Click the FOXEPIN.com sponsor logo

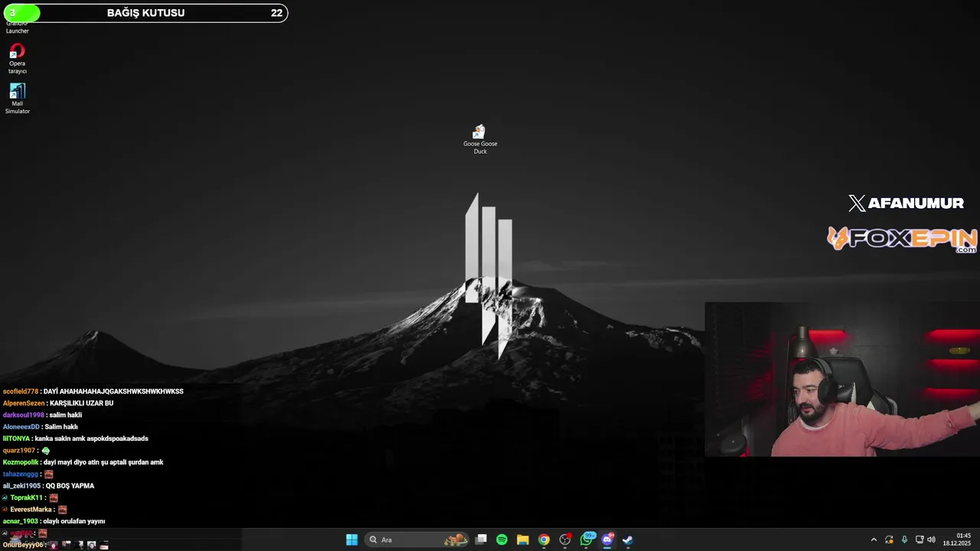click(x=902, y=239)
